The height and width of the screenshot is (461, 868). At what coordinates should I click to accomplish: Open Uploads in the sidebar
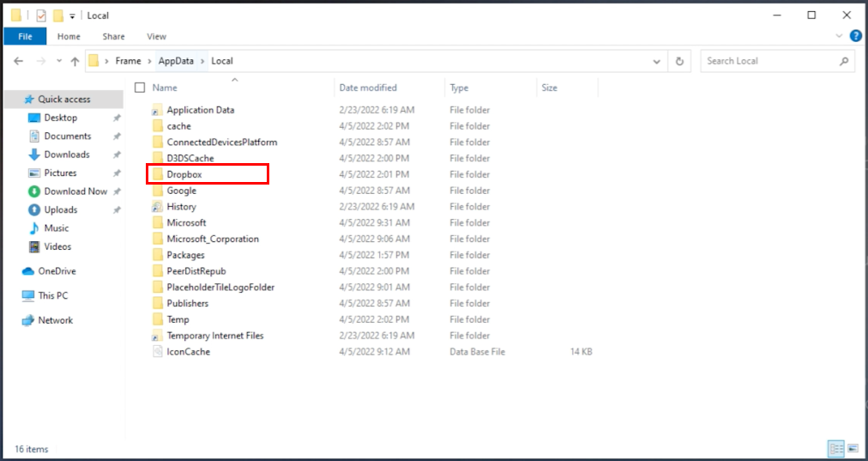click(x=60, y=209)
